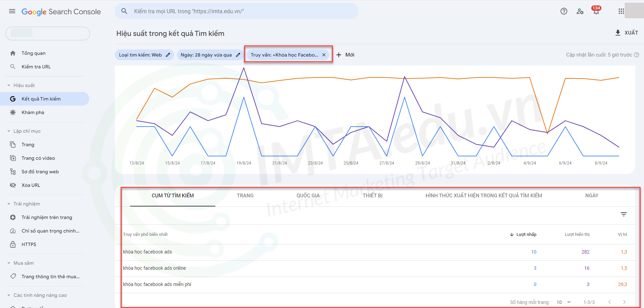Click the user account avatar
The image size is (644, 308).
pos(634,10)
